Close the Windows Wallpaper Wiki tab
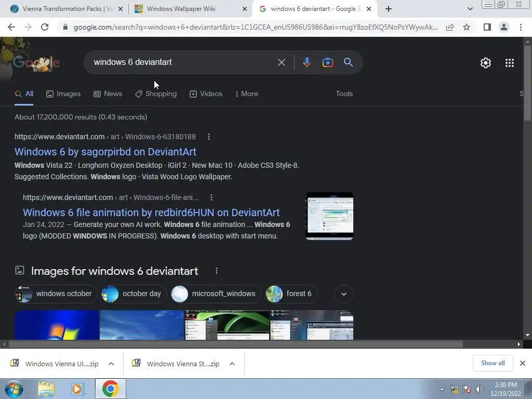Image resolution: width=532 pixels, height=399 pixels. [x=245, y=9]
